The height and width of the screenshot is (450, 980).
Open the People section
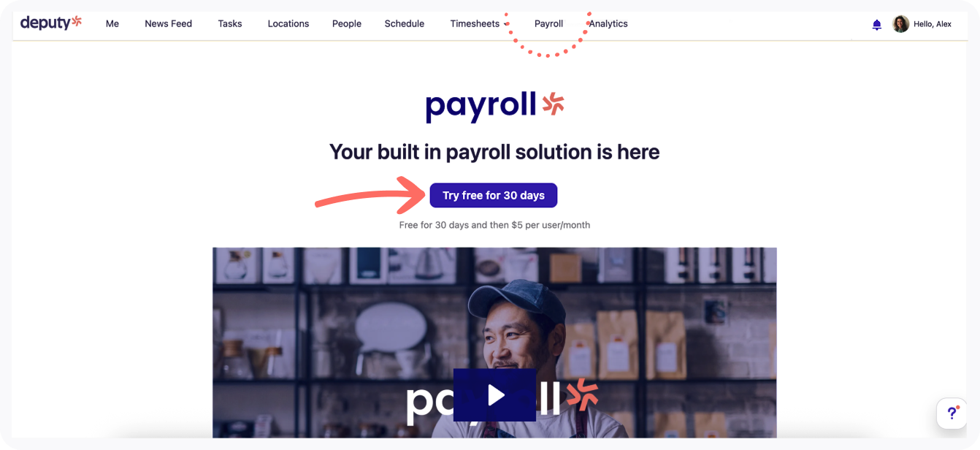coord(347,23)
